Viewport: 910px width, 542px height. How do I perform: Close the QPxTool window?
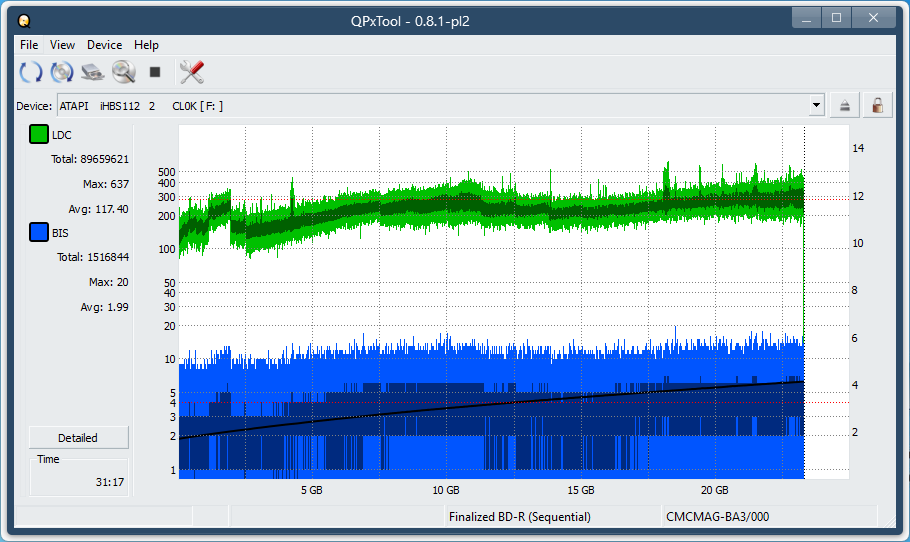[x=873, y=19]
